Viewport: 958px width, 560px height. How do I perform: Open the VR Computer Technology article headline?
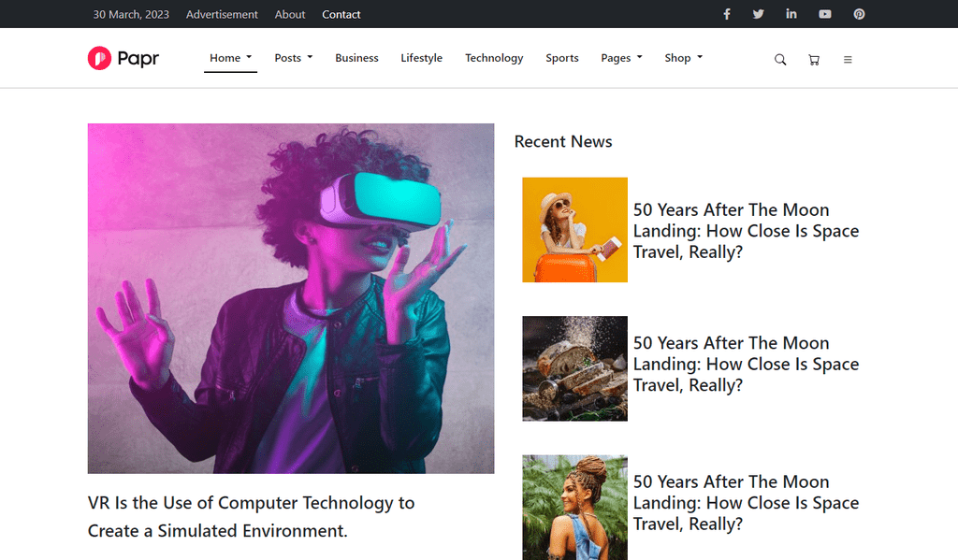(x=251, y=517)
